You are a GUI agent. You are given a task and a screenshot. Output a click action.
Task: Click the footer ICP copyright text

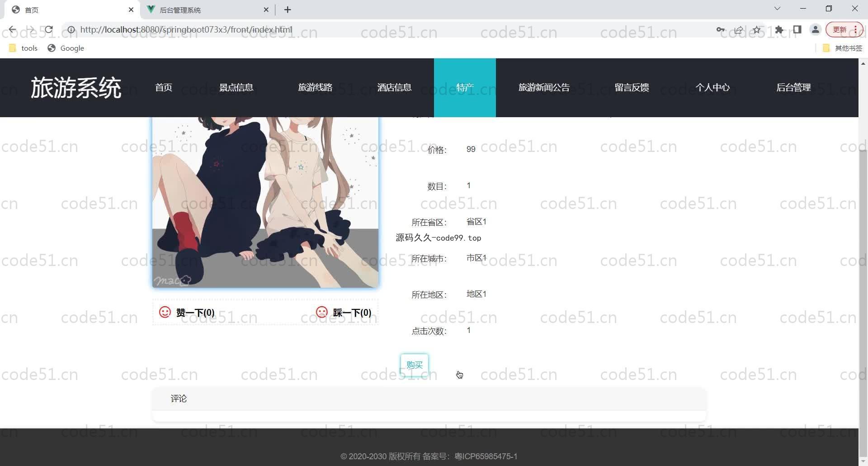(x=429, y=456)
